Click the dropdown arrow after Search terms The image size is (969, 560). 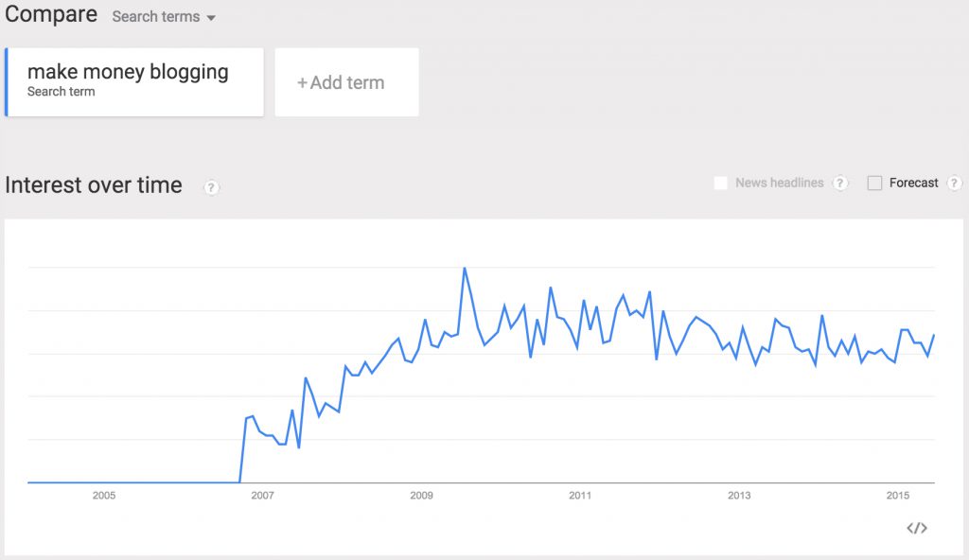211,18
